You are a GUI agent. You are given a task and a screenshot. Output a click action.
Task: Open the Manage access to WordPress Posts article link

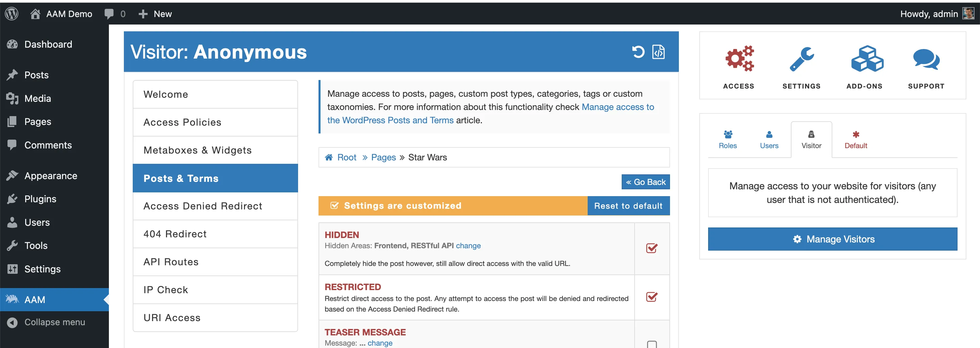(x=490, y=113)
